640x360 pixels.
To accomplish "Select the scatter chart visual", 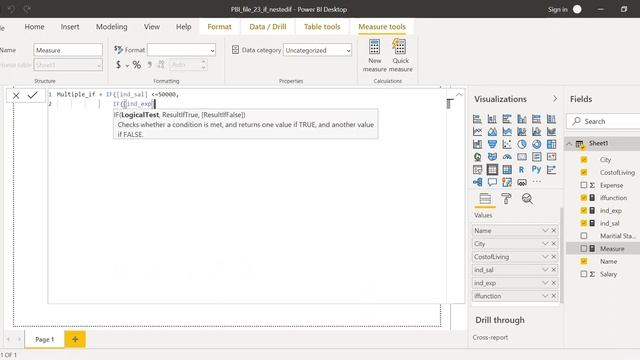I will click(507, 144).
